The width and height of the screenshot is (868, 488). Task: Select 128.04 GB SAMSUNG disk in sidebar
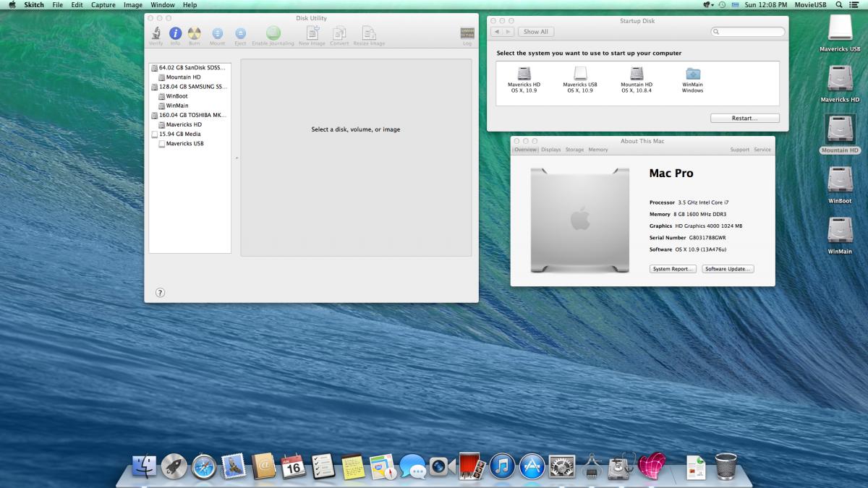coord(190,86)
